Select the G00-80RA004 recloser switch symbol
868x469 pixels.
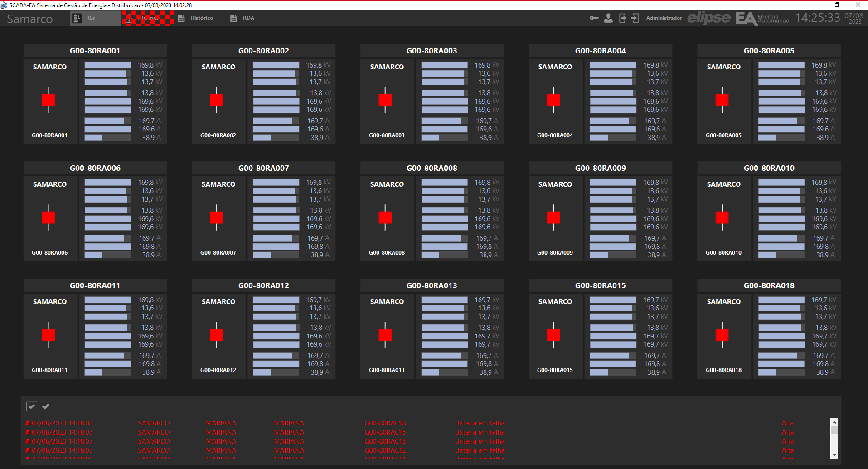[553, 100]
